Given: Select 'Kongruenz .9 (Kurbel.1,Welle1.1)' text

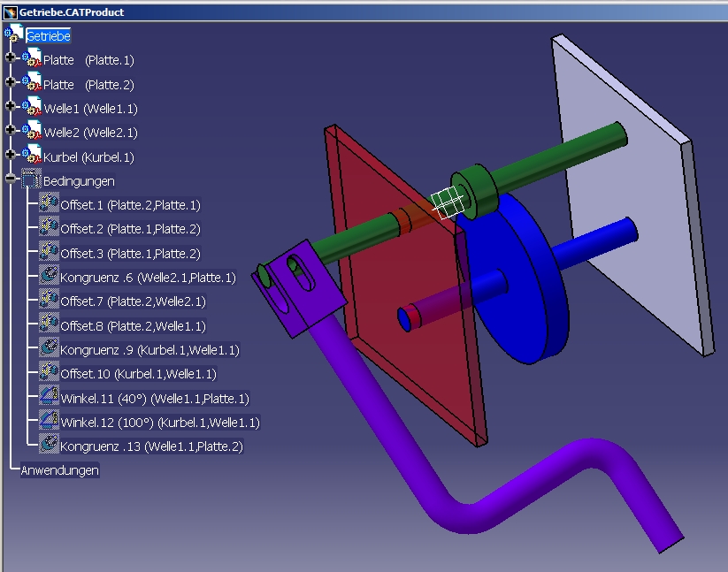Looking at the screenshot, I should tap(150, 350).
